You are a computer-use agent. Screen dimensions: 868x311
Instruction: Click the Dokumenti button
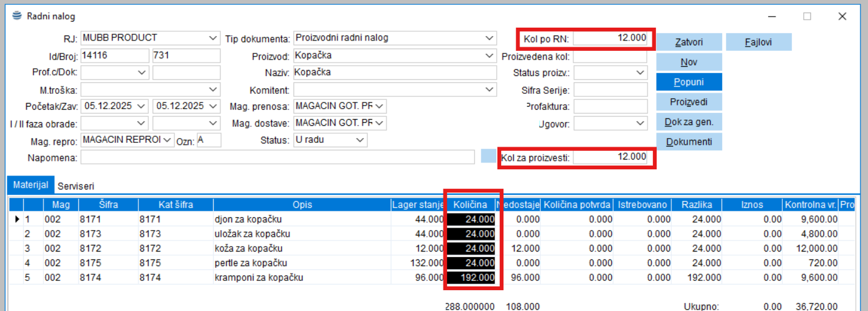[x=689, y=142]
